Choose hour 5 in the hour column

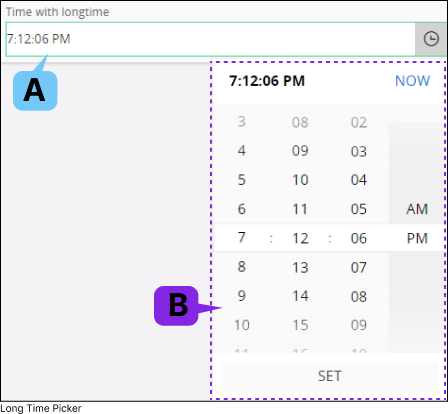(242, 180)
